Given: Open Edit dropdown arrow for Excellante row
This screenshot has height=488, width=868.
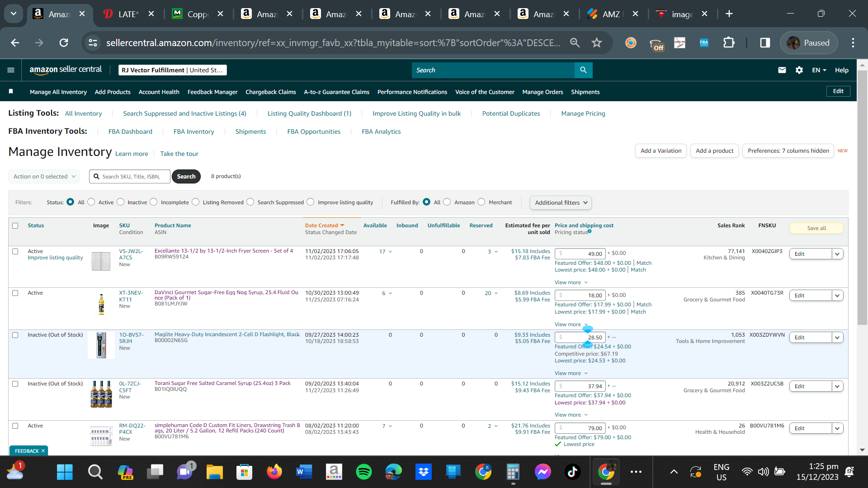Looking at the screenshot, I should coord(837,254).
